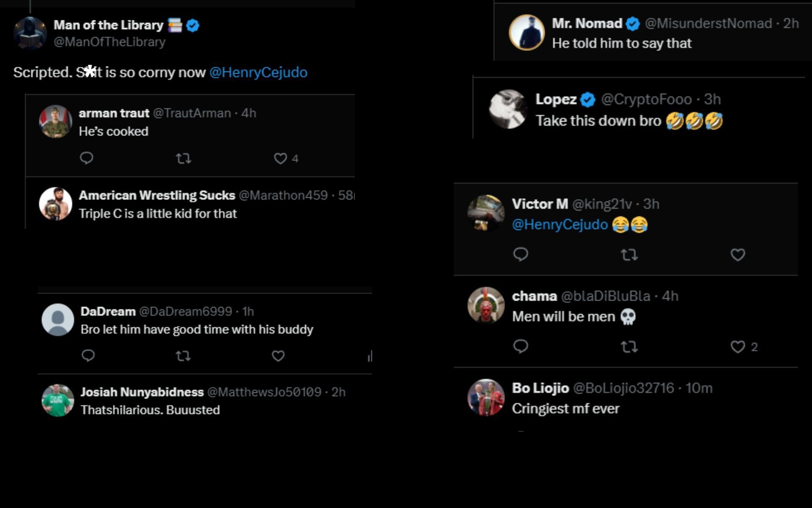
Task: Retweet chama's "Men will be men" tweet
Action: pos(629,347)
